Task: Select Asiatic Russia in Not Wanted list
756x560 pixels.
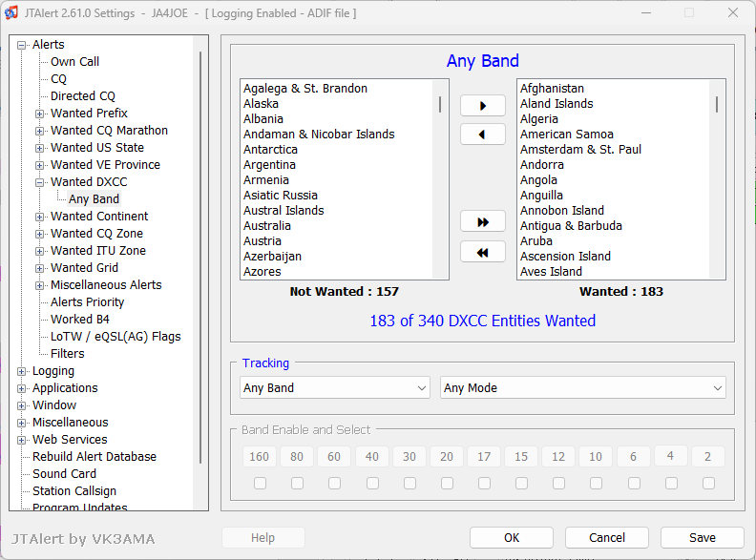Action: pos(281,196)
